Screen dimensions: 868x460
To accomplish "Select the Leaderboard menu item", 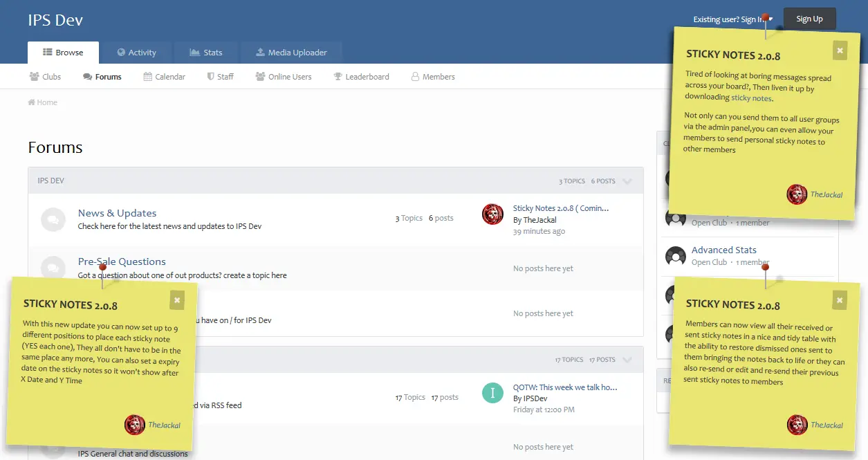I will (361, 77).
